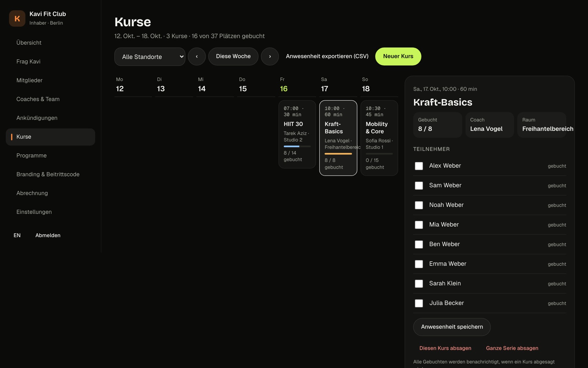Image resolution: width=588 pixels, height=368 pixels.
Task: Click Anwesenheit speichern button
Action: tap(452, 327)
